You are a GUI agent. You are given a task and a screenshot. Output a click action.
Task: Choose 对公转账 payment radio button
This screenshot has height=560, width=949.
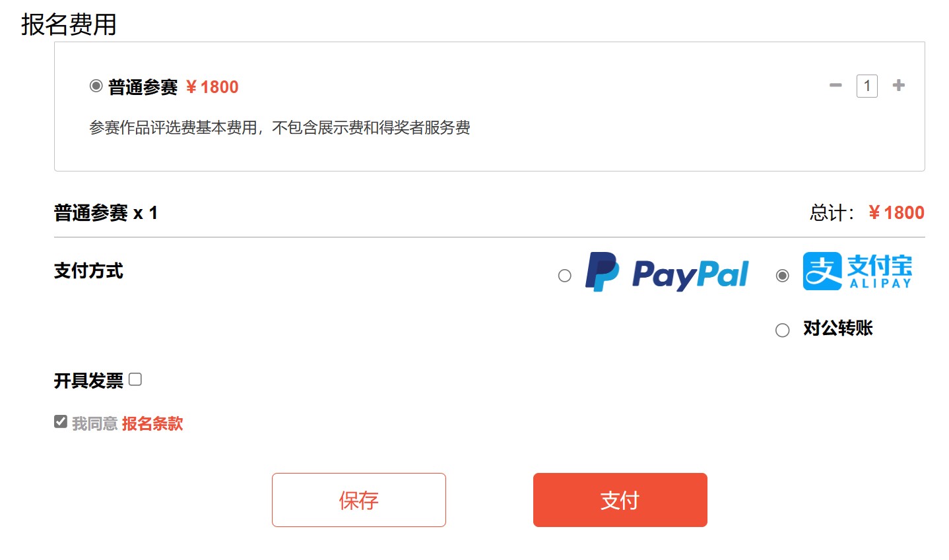[x=783, y=330]
